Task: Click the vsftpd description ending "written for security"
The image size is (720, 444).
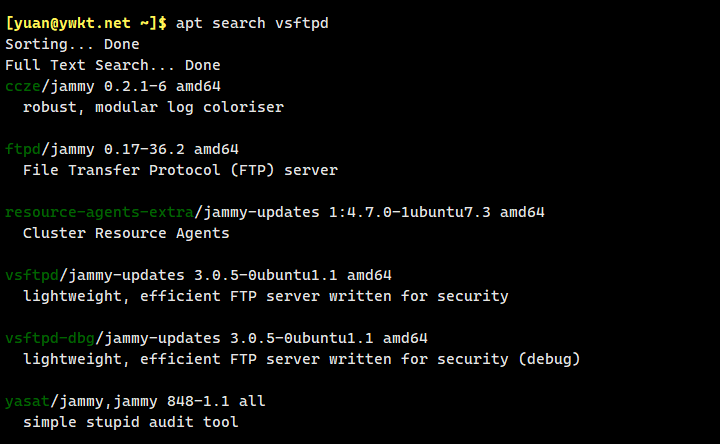Action: 265,296
